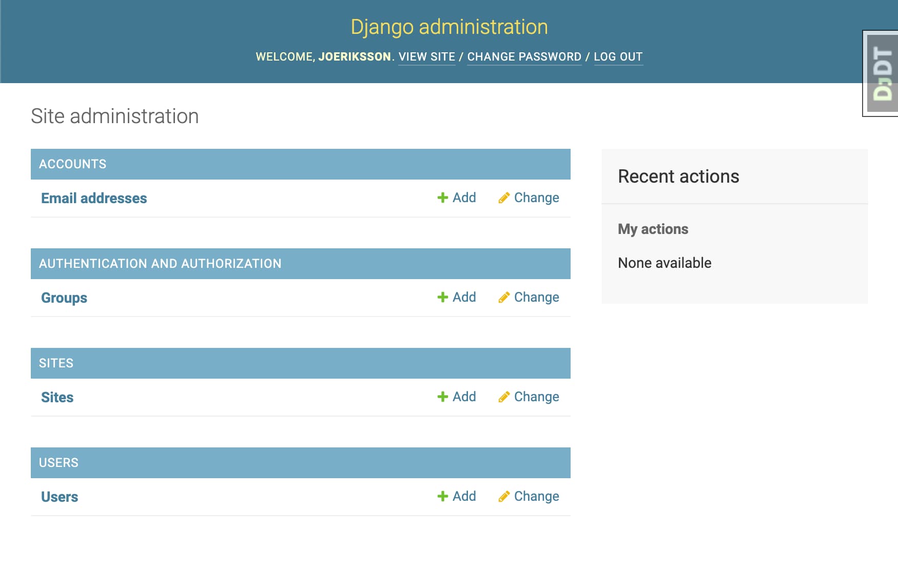Add a new user using the plus icon
This screenshot has height=588, width=898.
click(x=442, y=496)
